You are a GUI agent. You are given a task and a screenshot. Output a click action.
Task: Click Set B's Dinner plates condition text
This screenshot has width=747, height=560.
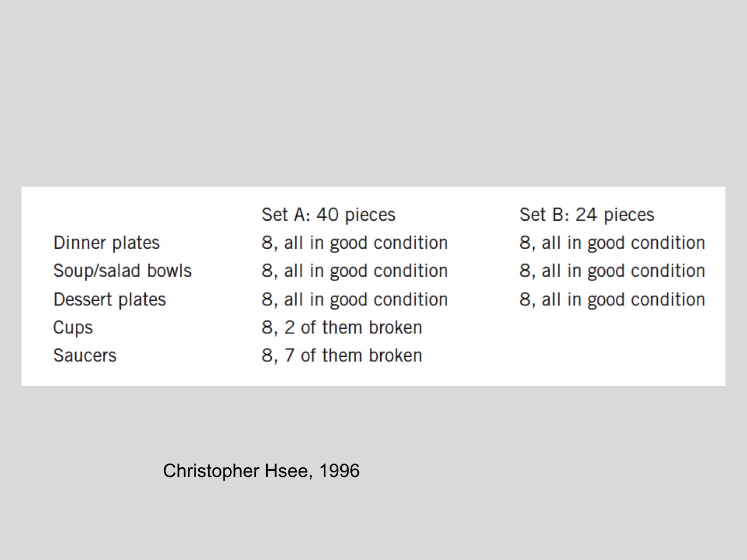(x=612, y=243)
